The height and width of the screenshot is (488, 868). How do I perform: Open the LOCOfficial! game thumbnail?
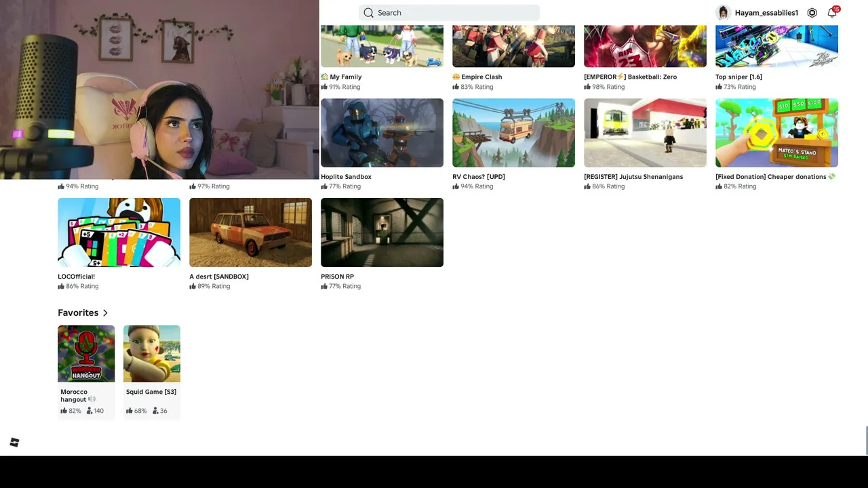coord(119,232)
